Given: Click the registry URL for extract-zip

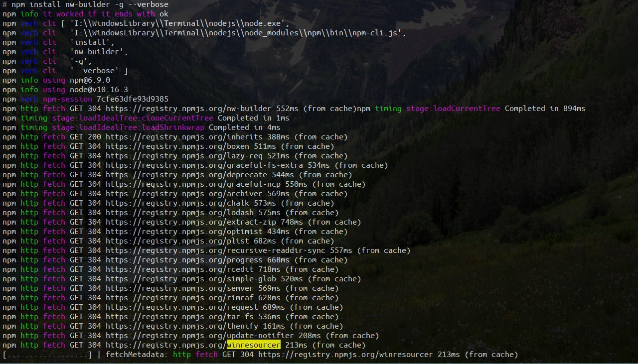Looking at the screenshot, I should point(191,222).
